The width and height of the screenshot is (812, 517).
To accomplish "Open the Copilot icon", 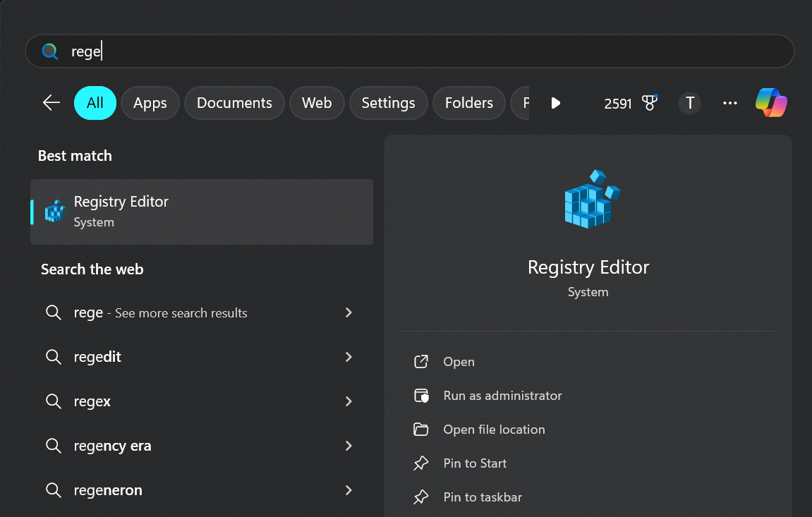I will [x=771, y=103].
